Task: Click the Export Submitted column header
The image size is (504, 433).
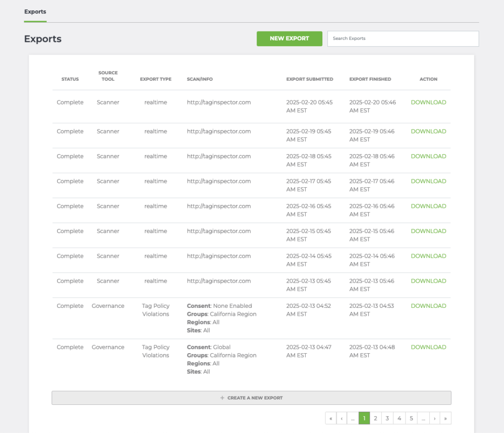Action: pos(310,79)
